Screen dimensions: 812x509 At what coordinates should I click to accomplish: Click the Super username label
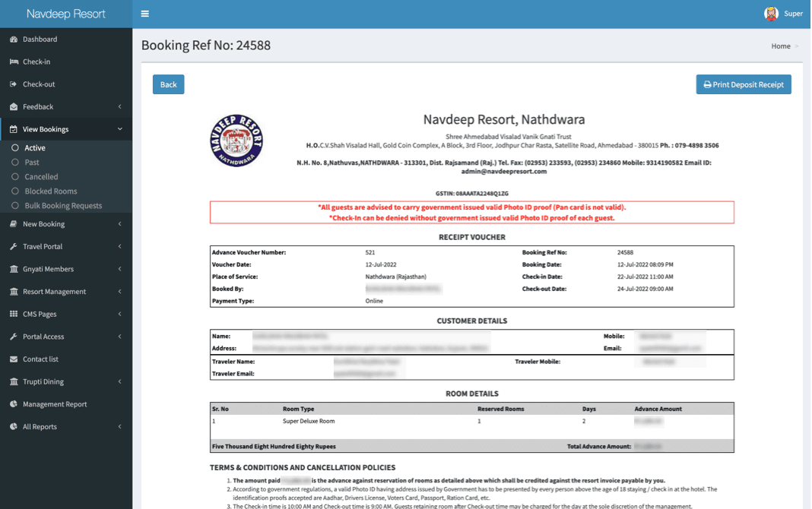(x=793, y=14)
